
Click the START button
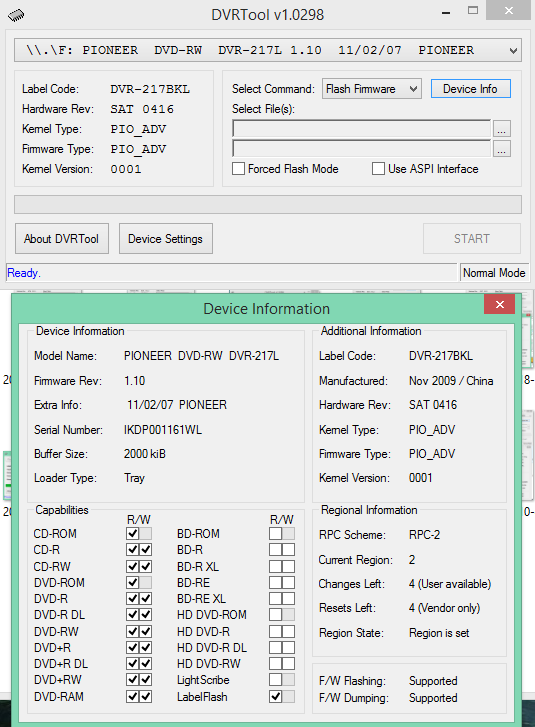pos(471,239)
